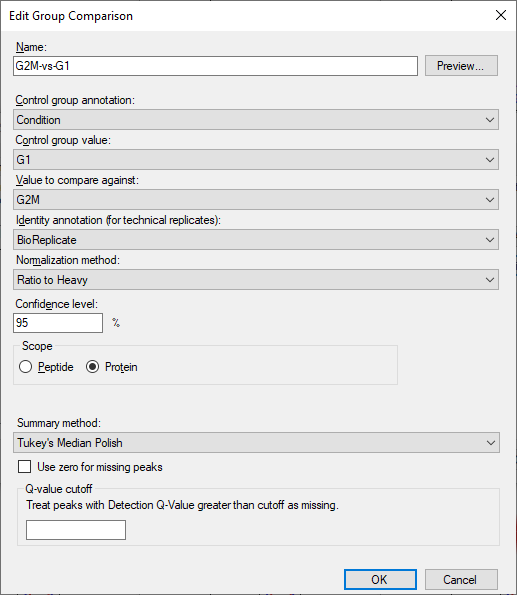517x595 pixels.
Task: Enable Use zero for missing peaks
Action: (25, 467)
